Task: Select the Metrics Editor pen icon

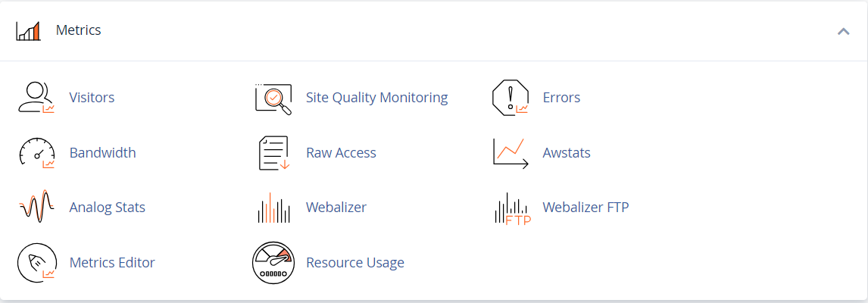Action: 36,263
